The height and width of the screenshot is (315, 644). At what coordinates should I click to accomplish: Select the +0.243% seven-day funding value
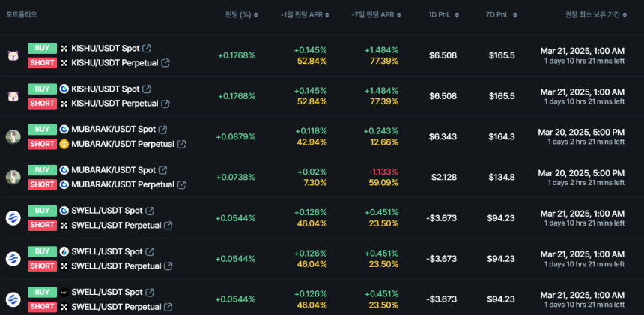point(381,131)
